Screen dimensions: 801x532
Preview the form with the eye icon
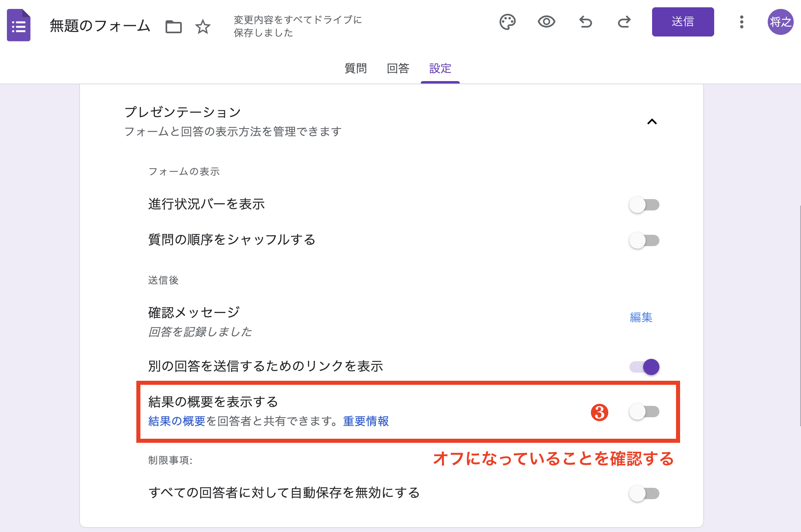coord(546,22)
